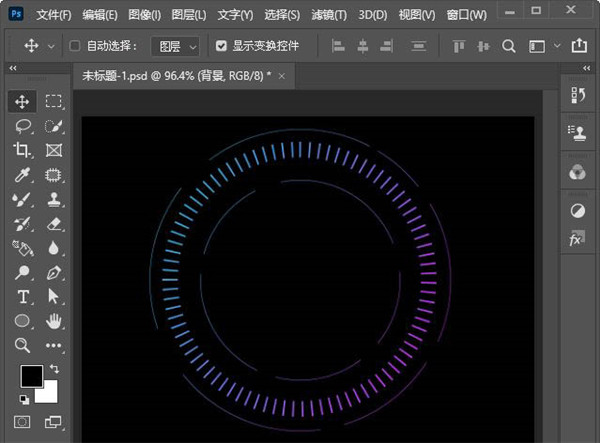Align left edges in options bar

[x=338, y=46]
